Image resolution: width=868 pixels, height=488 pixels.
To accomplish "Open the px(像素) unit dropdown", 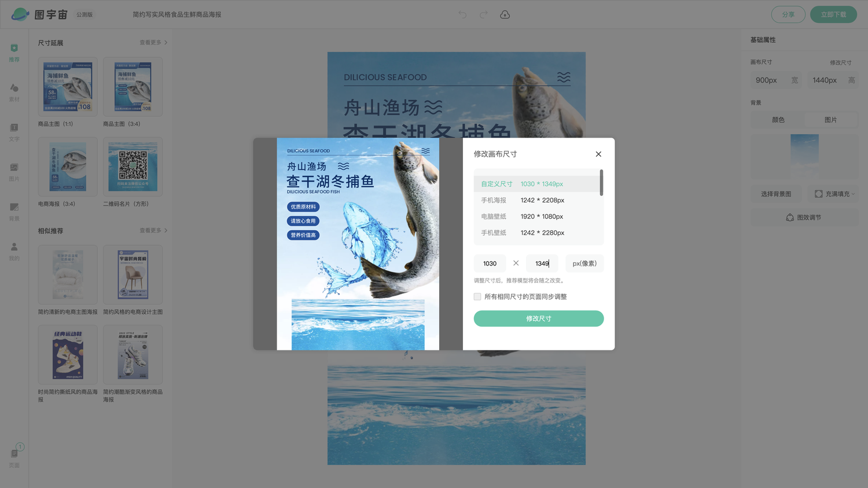I will 584,264.
